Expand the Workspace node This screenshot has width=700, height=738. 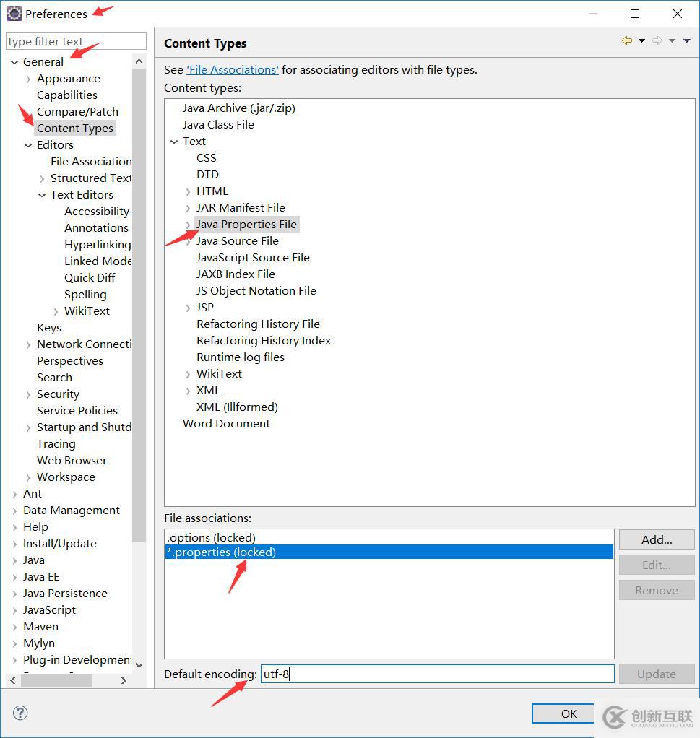coord(29,478)
